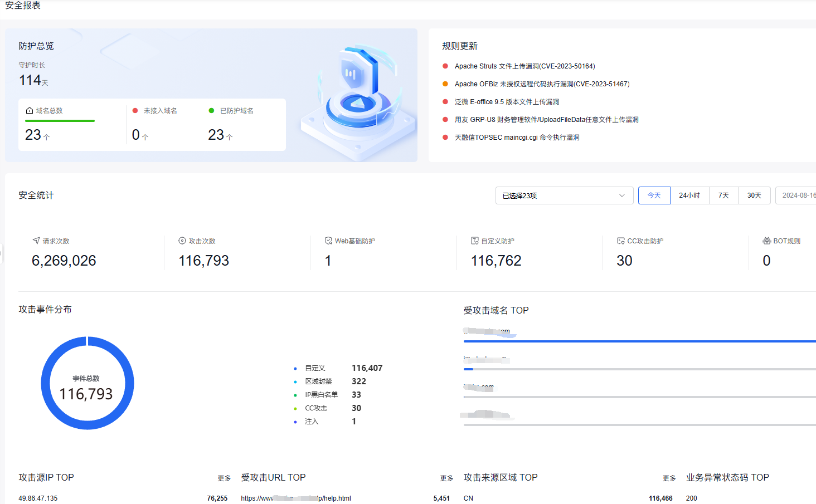Open the Apache Struts CVE-2023-50164 rule update
This screenshot has height=504, width=816.
click(524, 66)
